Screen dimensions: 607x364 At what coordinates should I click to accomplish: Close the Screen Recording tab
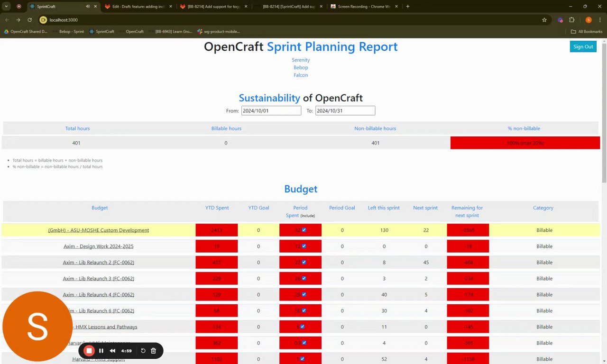(397, 7)
